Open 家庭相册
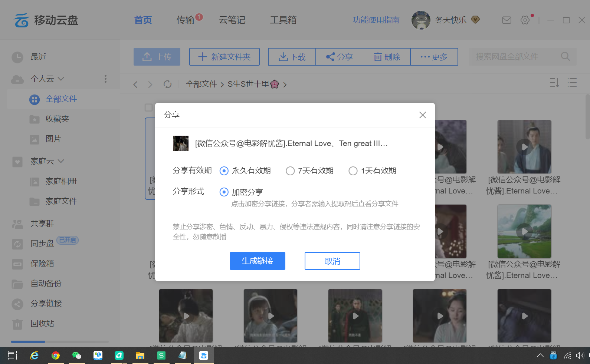The image size is (590, 364). (x=61, y=181)
